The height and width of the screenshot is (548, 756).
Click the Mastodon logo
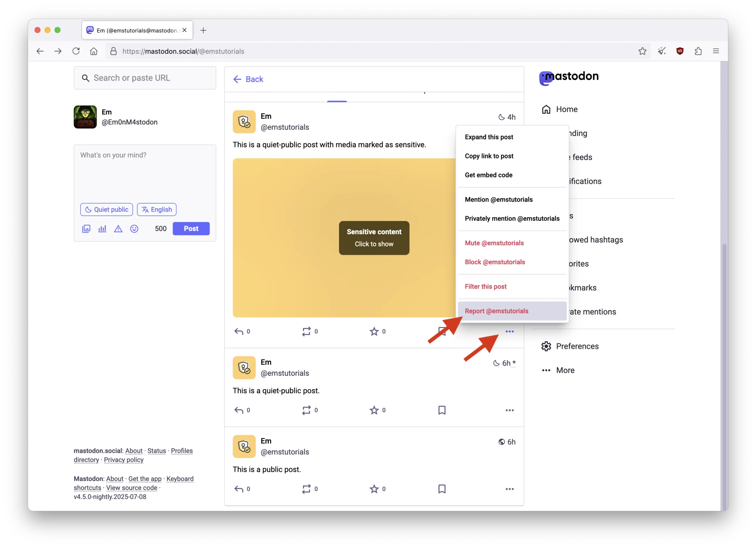(x=569, y=76)
